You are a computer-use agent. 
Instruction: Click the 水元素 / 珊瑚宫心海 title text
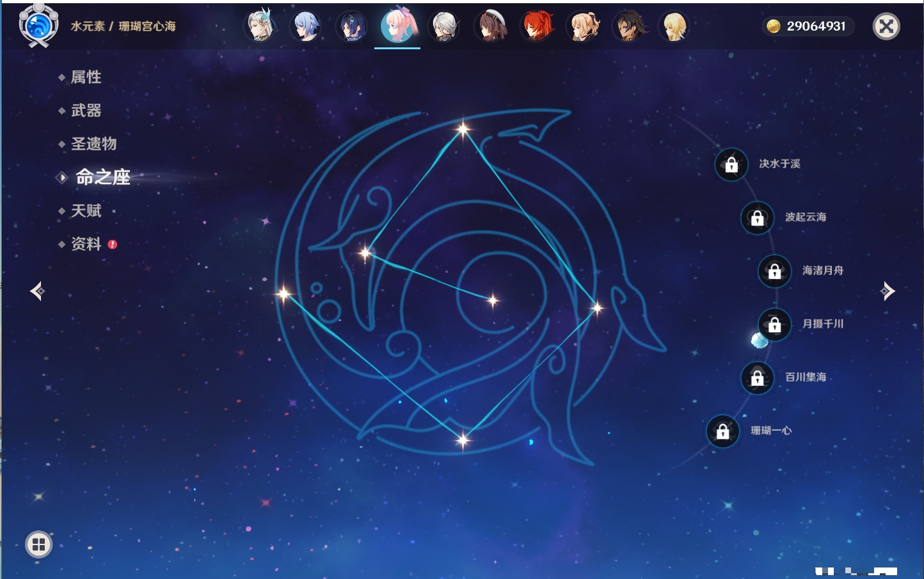pos(123,26)
